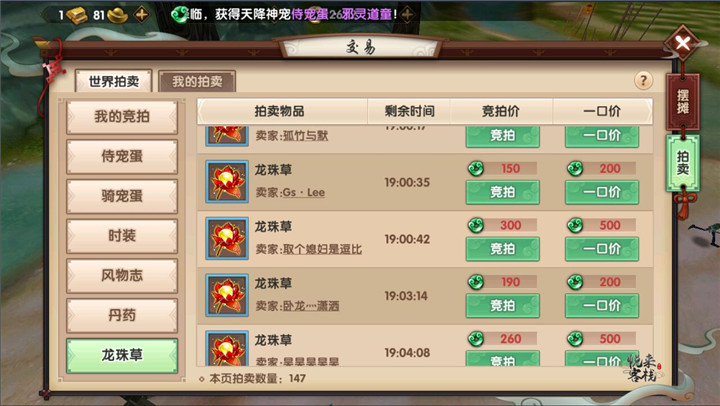This screenshot has height=406, width=720.
Task: Click jade coin icon beside bid price 150
Action: point(476,169)
